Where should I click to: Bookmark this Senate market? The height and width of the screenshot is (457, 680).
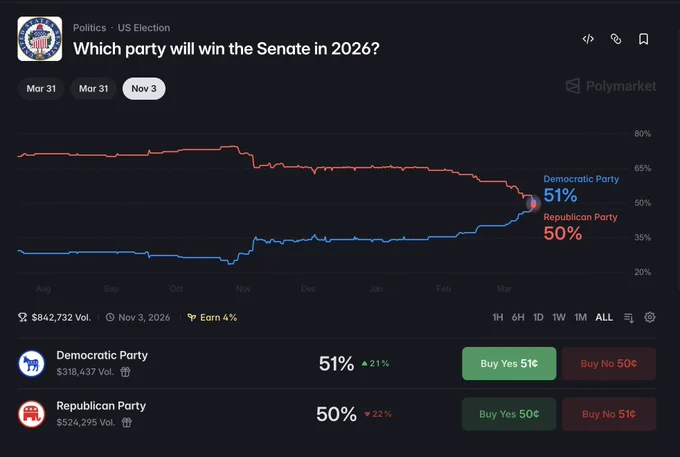click(644, 39)
